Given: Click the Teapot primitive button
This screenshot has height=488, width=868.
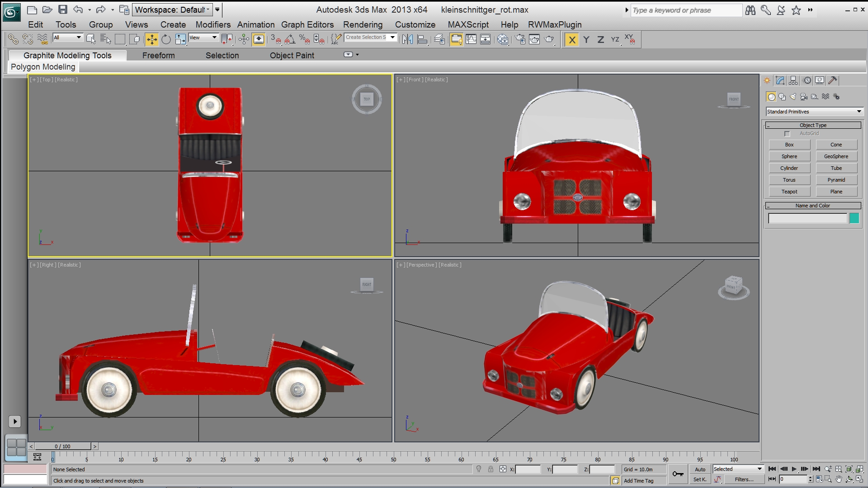Looking at the screenshot, I should pyautogui.click(x=789, y=192).
